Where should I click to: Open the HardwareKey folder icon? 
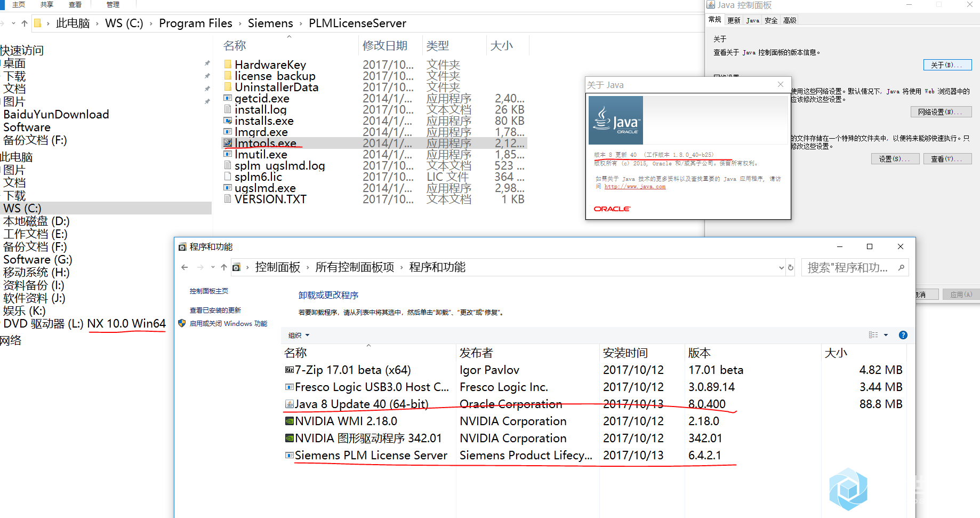(228, 65)
